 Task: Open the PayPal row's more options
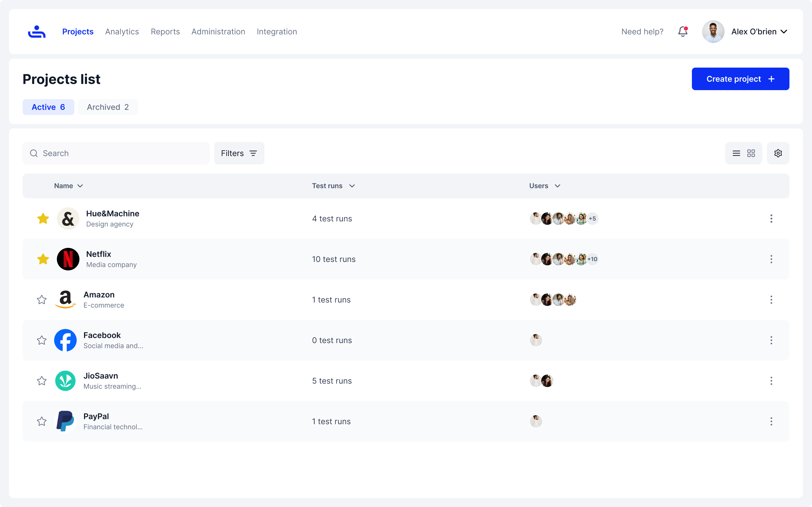tap(771, 421)
